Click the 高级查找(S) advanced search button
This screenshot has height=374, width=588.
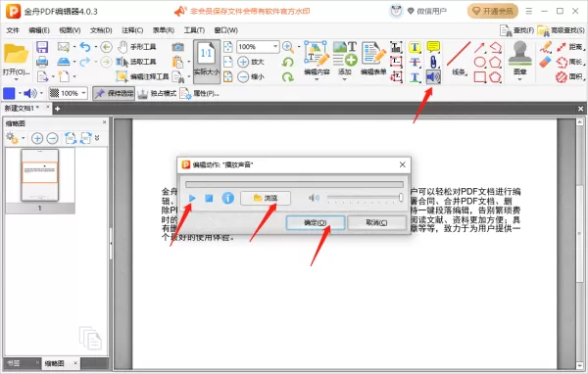point(561,30)
